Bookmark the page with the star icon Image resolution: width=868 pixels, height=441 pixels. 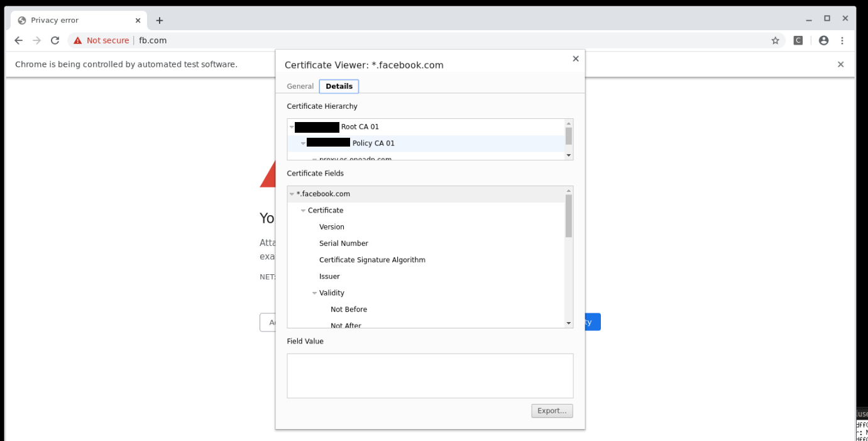tap(775, 40)
